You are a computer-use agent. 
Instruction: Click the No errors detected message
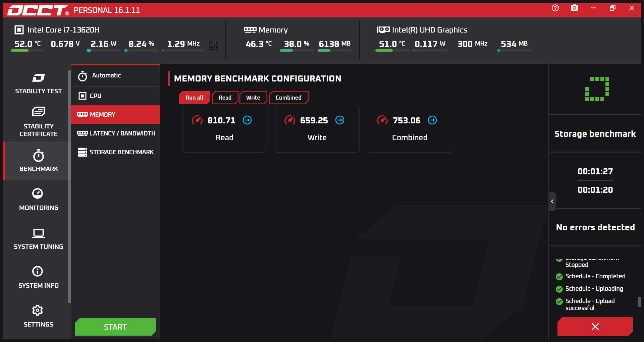pyautogui.click(x=595, y=227)
